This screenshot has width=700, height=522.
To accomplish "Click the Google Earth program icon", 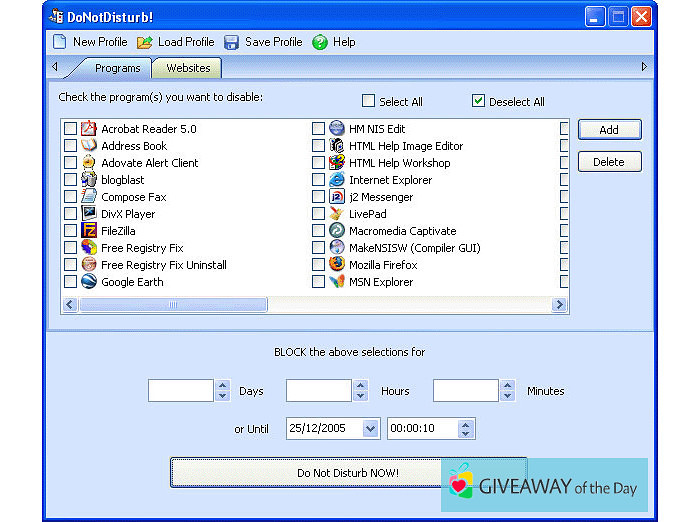I will pos(89,282).
